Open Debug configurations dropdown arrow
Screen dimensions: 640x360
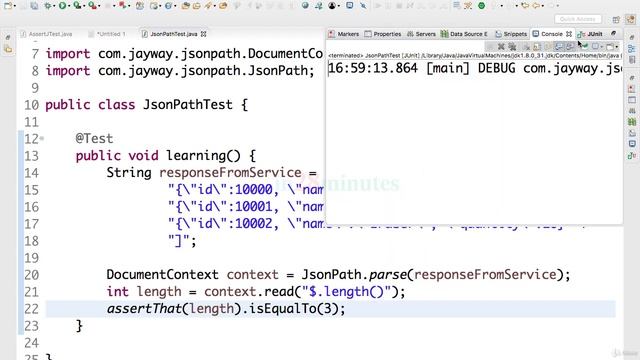(x=54, y=6)
